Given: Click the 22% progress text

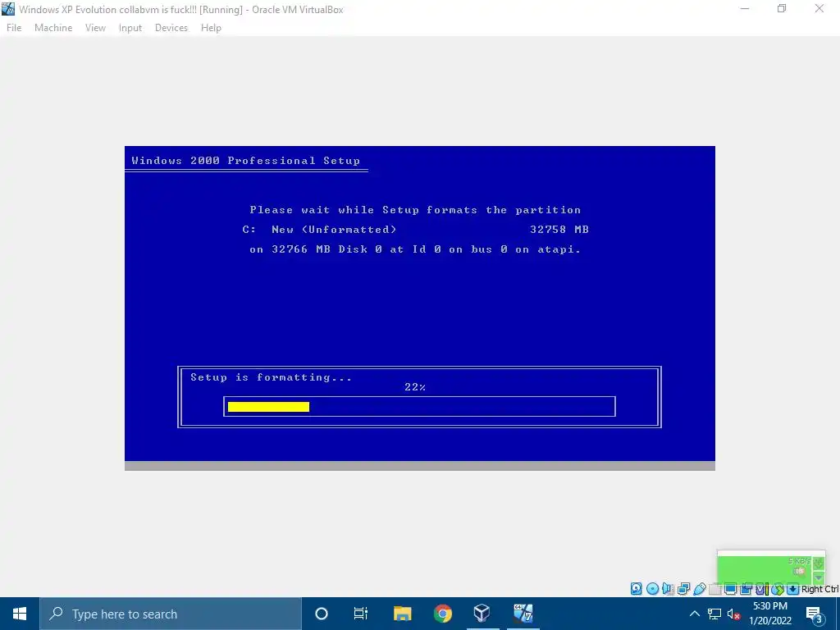Looking at the screenshot, I should pos(415,387).
